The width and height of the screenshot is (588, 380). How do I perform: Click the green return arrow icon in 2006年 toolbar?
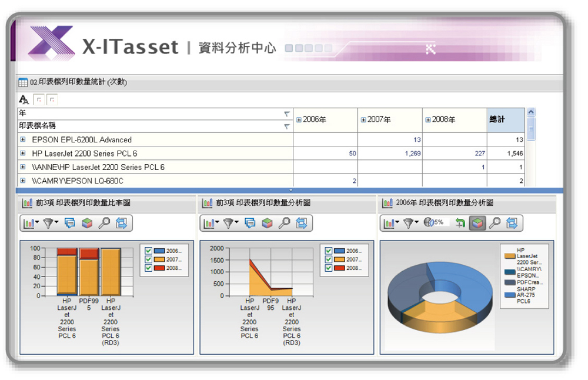click(x=460, y=223)
